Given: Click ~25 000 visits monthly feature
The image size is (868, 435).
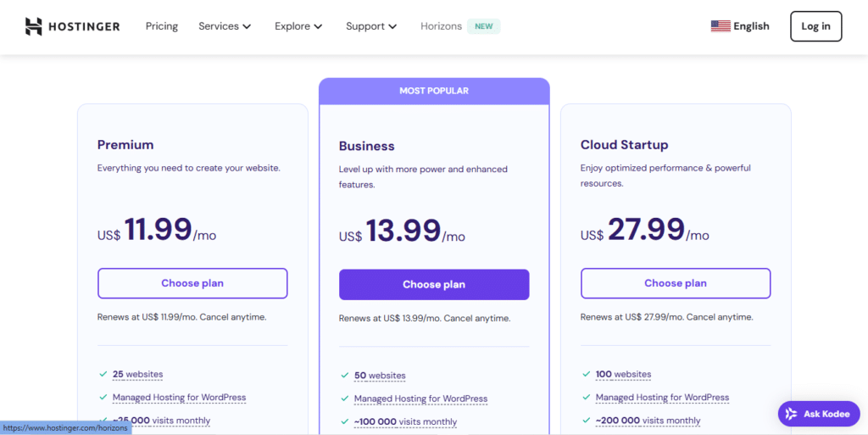Looking at the screenshot, I should [162, 421].
